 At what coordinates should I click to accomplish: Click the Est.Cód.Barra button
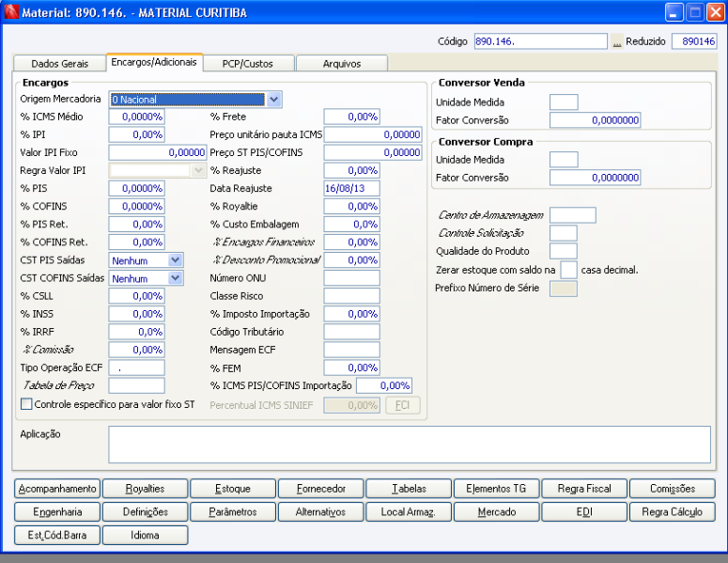pos(56,536)
